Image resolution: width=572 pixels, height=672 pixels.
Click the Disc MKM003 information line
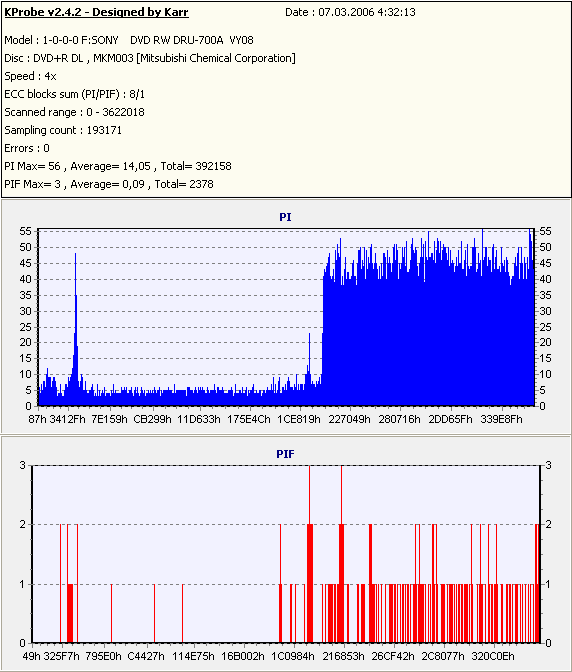[x=150, y=58]
